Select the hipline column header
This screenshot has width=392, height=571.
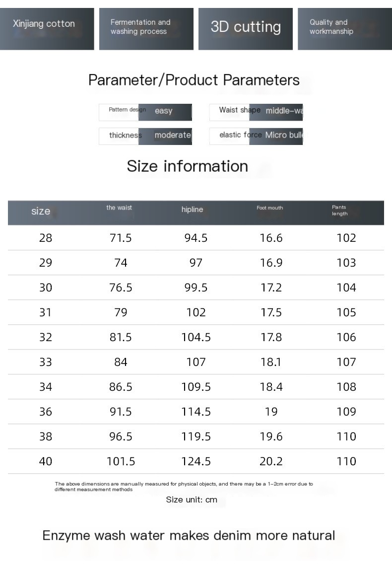coord(192,210)
